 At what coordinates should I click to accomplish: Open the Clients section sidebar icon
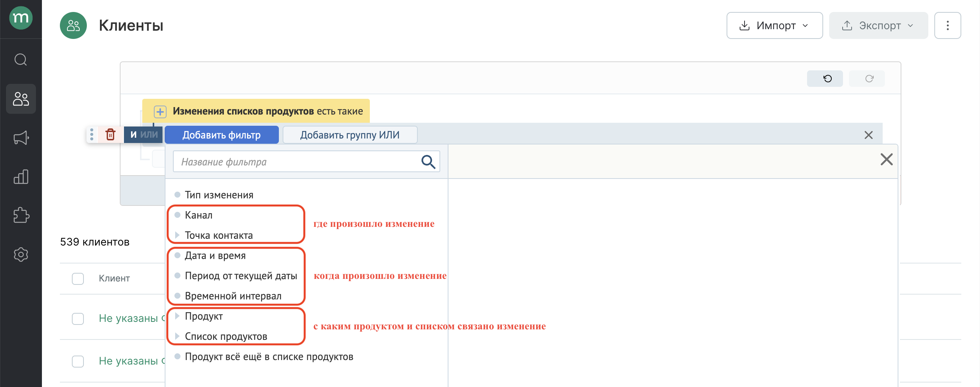click(x=21, y=99)
